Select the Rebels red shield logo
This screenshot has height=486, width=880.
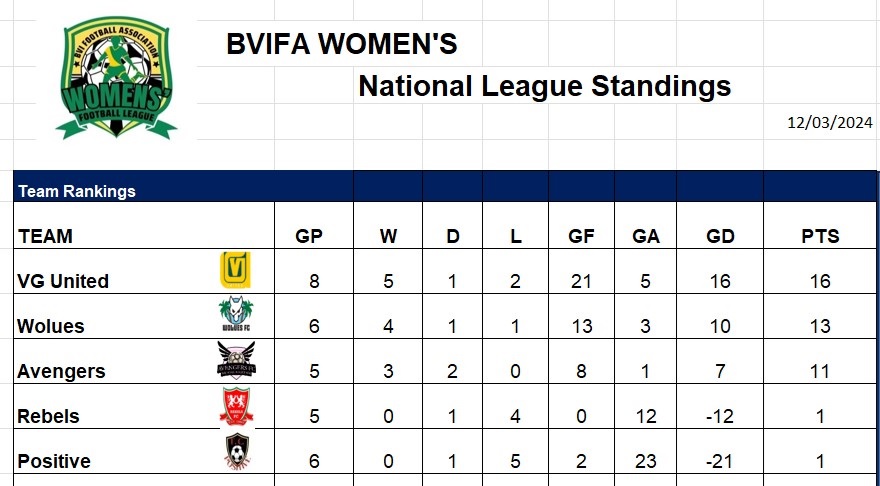click(236, 405)
